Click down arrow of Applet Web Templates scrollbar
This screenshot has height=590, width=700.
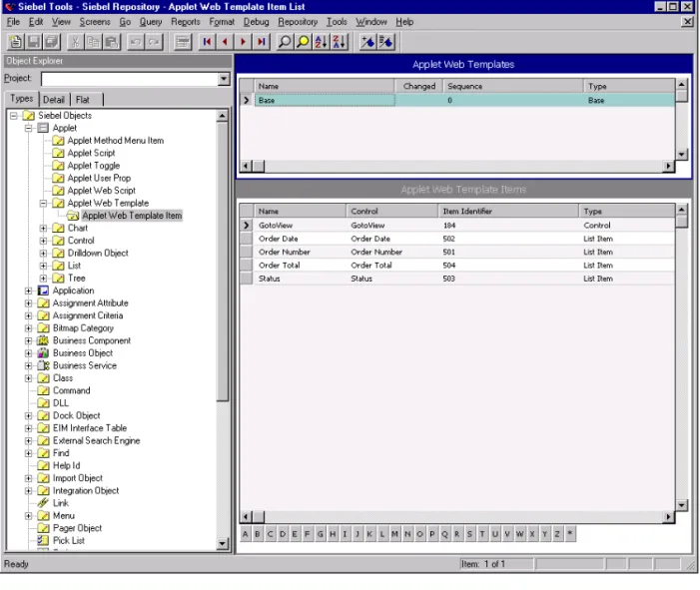click(x=681, y=155)
